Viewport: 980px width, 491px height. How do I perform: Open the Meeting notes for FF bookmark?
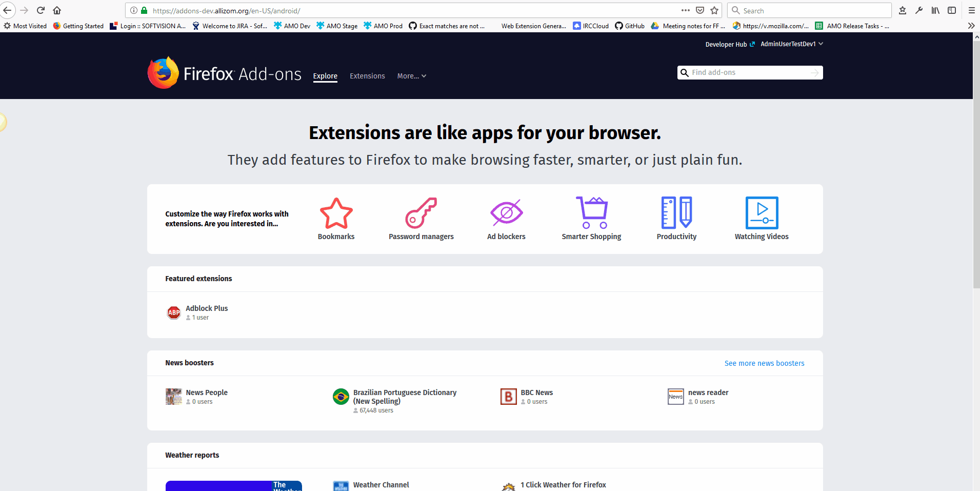(688, 26)
